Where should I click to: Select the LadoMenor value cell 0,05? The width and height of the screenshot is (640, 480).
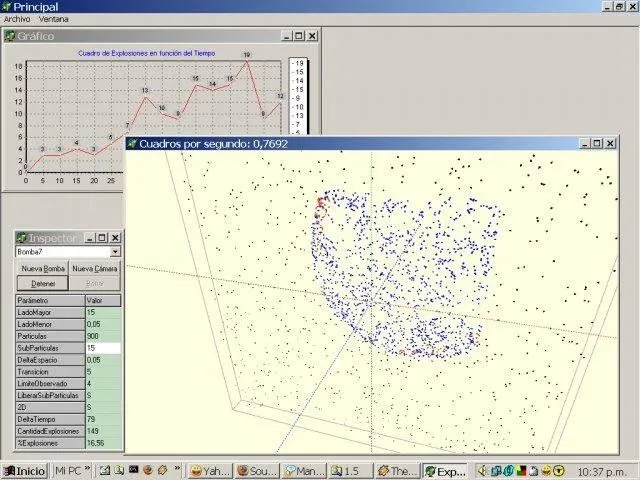(x=103, y=324)
